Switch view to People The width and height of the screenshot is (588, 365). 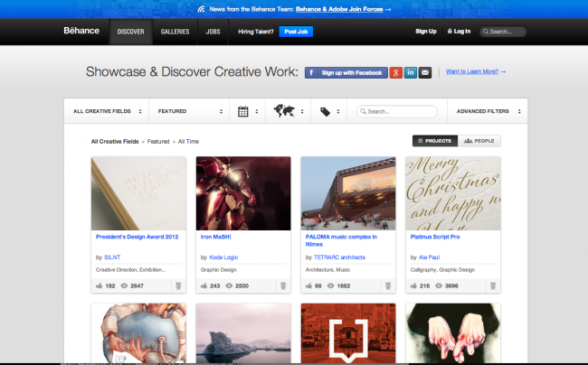(479, 141)
